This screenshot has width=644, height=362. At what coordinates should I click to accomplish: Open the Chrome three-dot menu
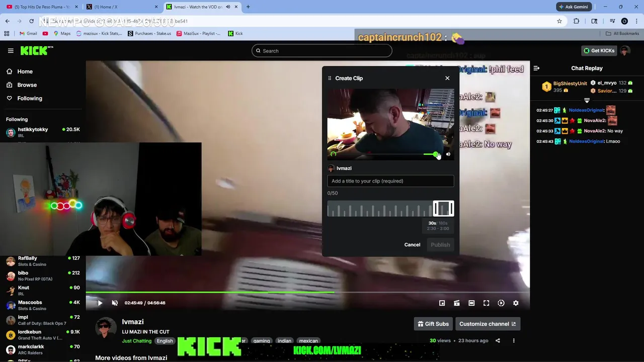(x=636, y=21)
